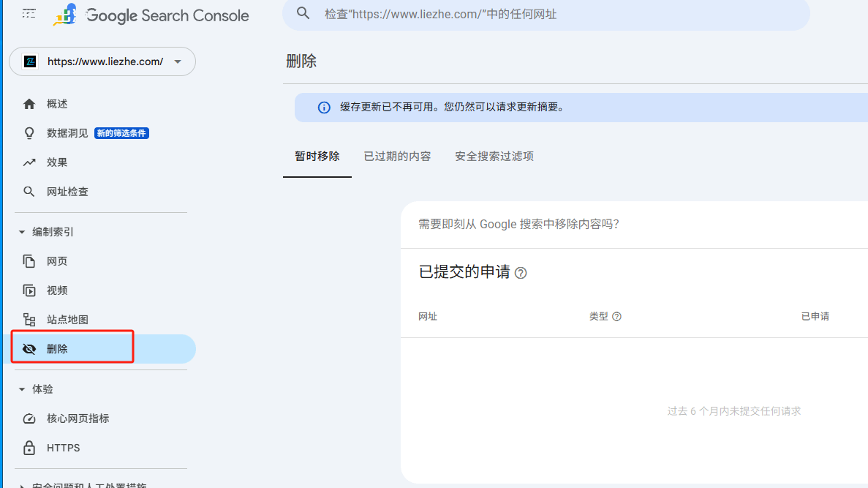This screenshot has height=488, width=868.
Task: Click the 新的筛选条件 badge
Action: 121,133
